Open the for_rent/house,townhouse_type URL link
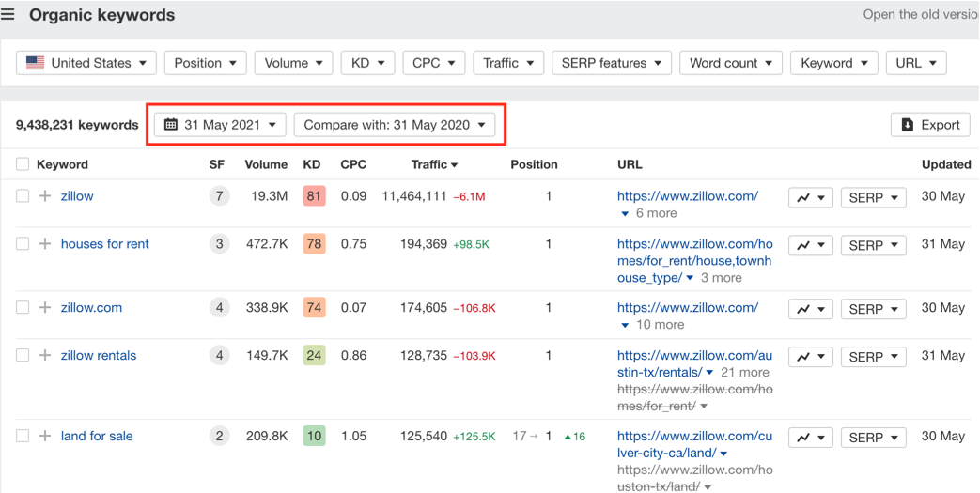This screenshot has width=980, height=493. coord(694,260)
